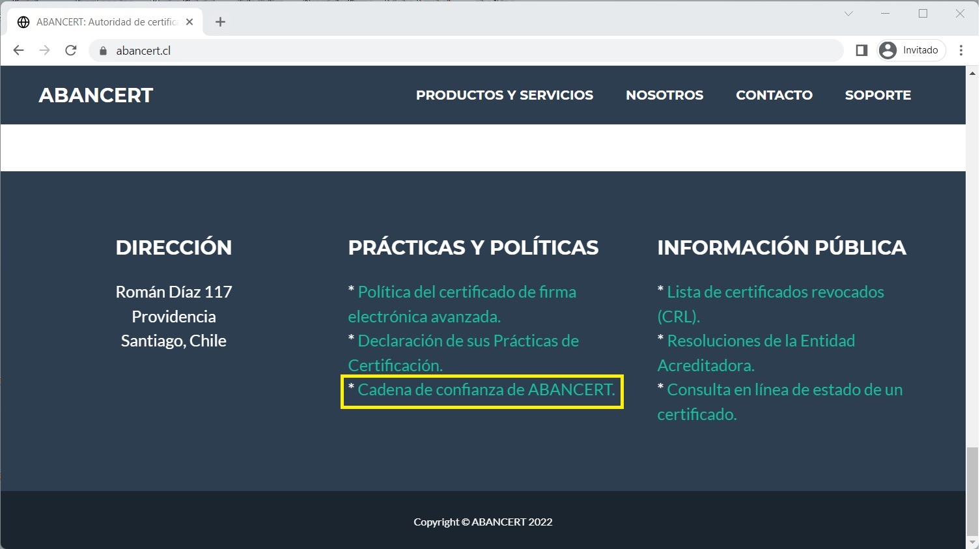
Task: Click the browser forward arrow
Action: click(44, 50)
